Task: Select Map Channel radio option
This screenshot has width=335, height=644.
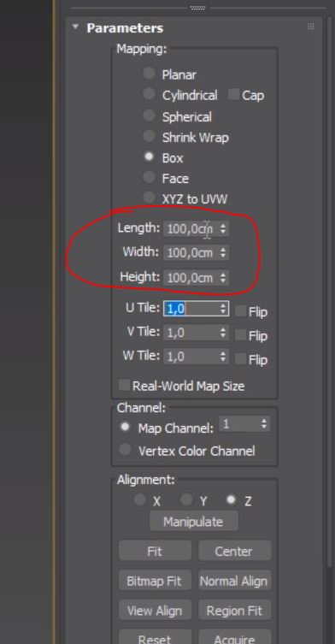Action: [125, 427]
